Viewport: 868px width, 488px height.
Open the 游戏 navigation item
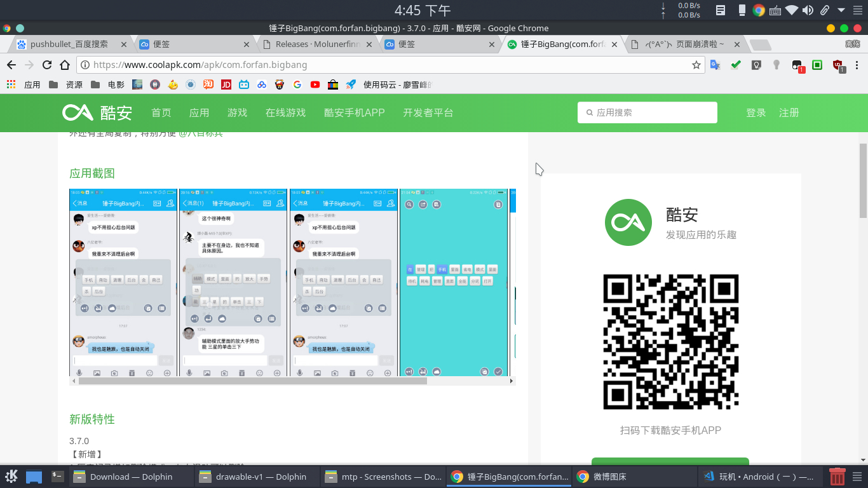(x=238, y=112)
